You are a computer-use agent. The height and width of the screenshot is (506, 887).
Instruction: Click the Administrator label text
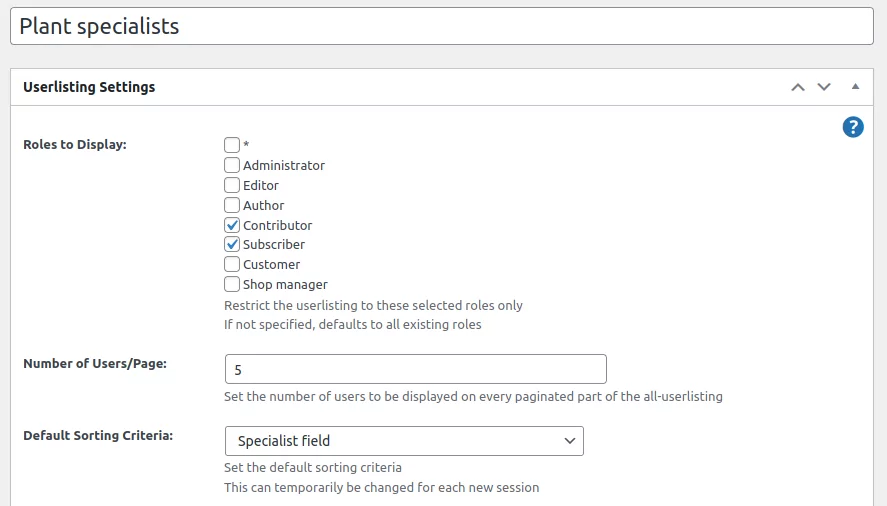point(284,165)
